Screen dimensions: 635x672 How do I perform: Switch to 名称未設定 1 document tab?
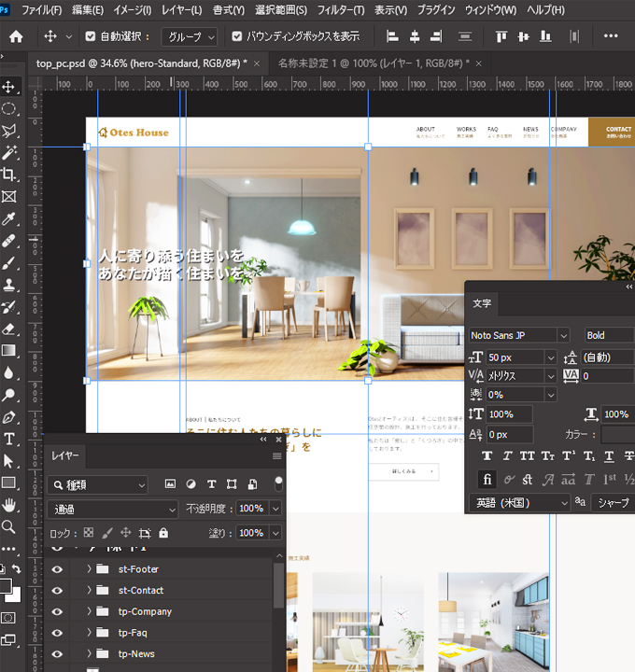tap(373, 63)
